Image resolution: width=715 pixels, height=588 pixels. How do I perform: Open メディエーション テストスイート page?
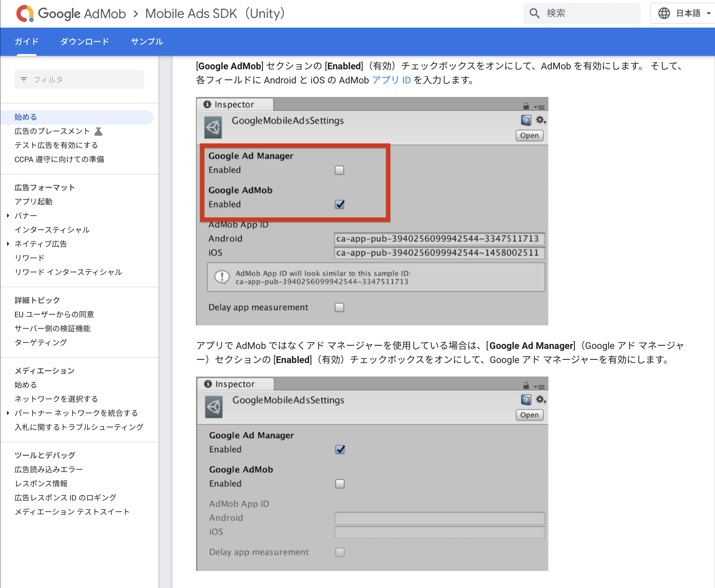point(72,511)
